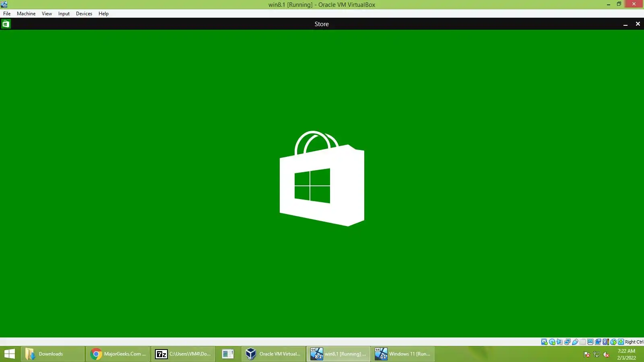Open the View menu
Image resolution: width=644 pixels, height=362 pixels.
[x=47, y=14]
